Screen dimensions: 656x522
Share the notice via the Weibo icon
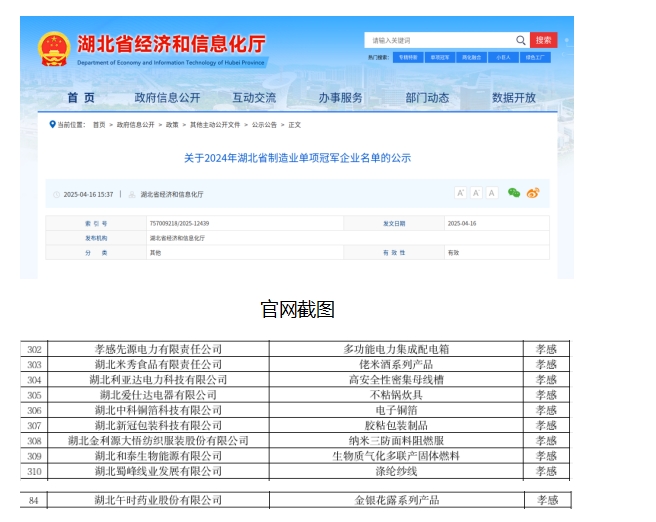[x=533, y=193]
